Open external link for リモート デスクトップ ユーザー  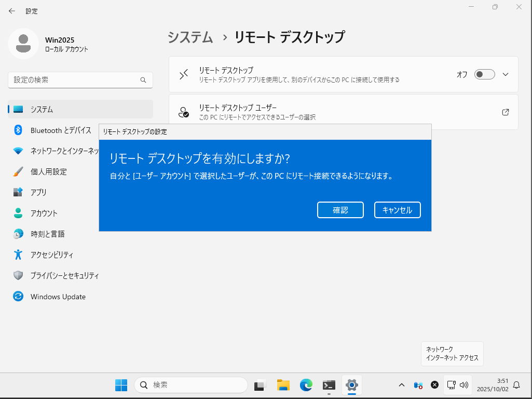(506, 112)
